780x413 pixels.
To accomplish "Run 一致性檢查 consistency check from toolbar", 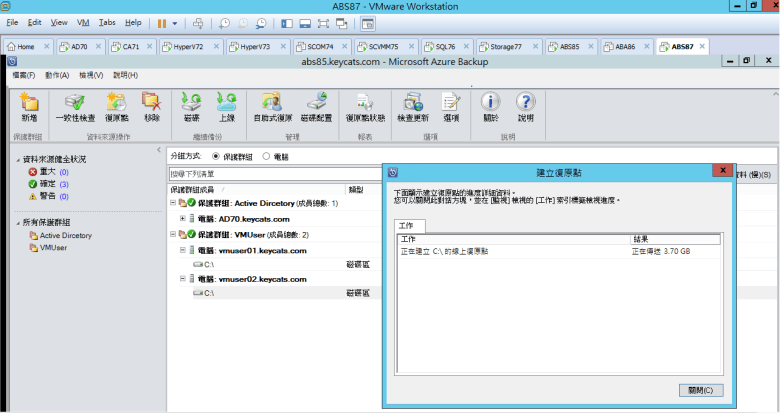I will coord(74,105).
